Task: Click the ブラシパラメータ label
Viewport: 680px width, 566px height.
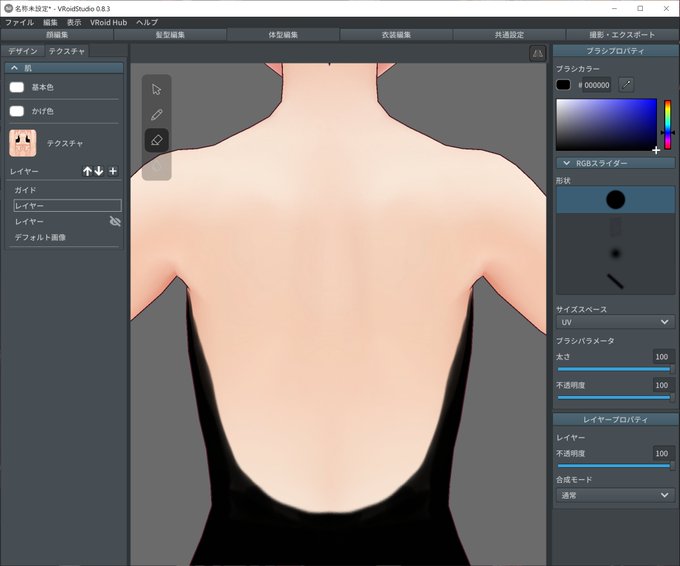Action: (x=585, y=340)
